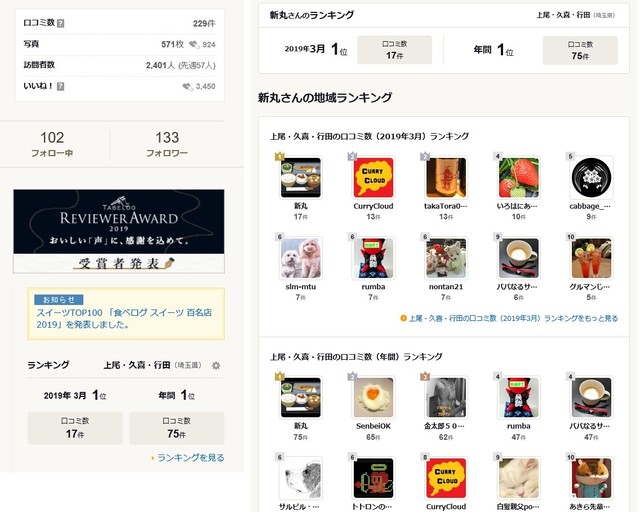Open slm-mtu's poodle avatar
Viewport: 640px width, 512px height.
tap(300, 258)
